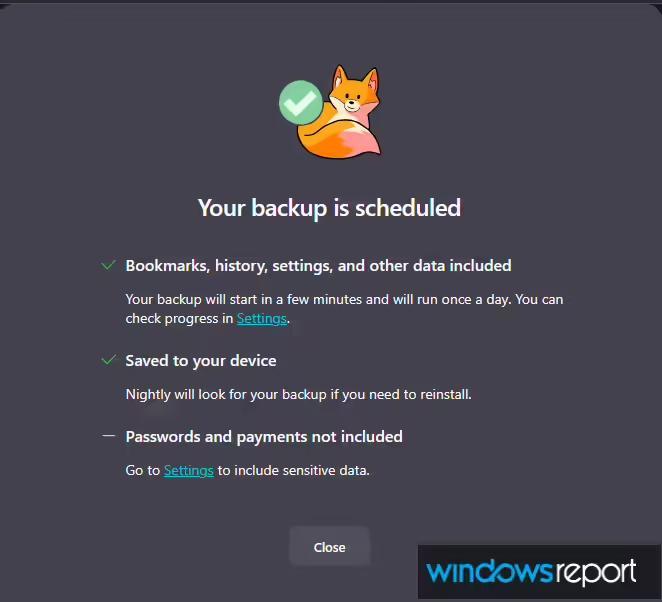
Task: Click the 'Your backup is scheduled' title
Action: 329,208
